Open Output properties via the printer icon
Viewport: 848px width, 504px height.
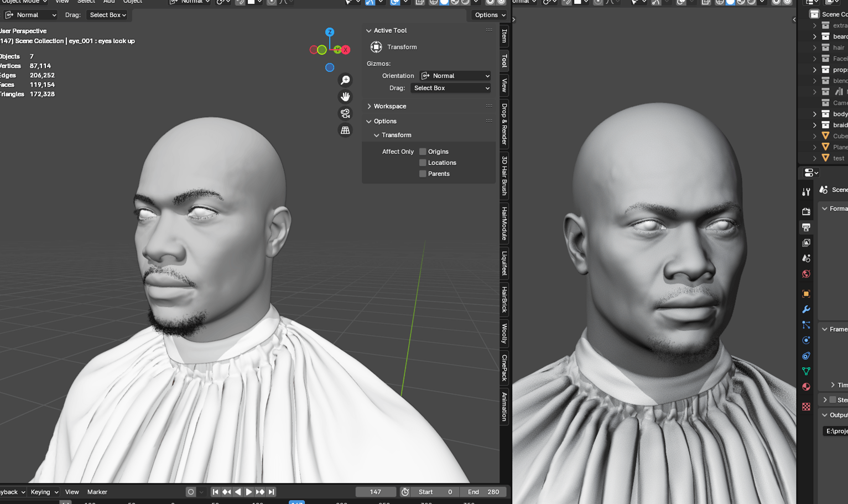coord(805,227)
